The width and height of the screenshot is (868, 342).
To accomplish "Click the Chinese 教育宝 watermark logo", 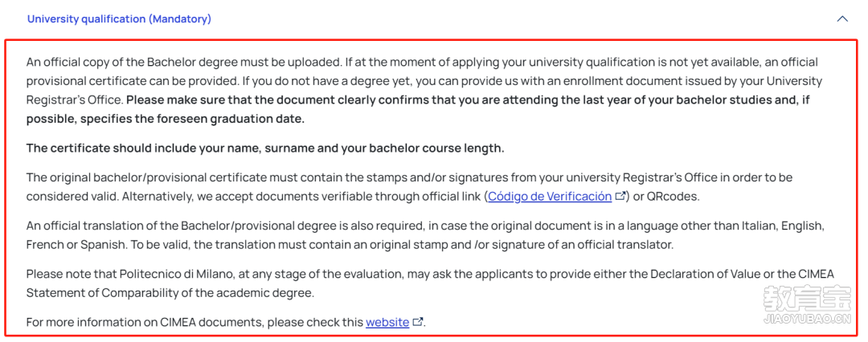I will coord(807,298).
